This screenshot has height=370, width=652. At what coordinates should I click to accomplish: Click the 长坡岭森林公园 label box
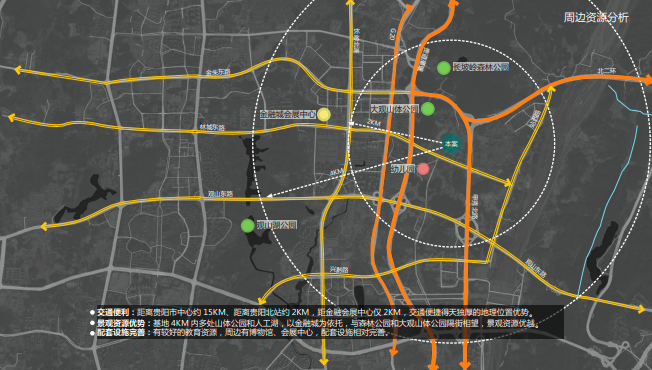pyautogui.click(x=481, y=67)
